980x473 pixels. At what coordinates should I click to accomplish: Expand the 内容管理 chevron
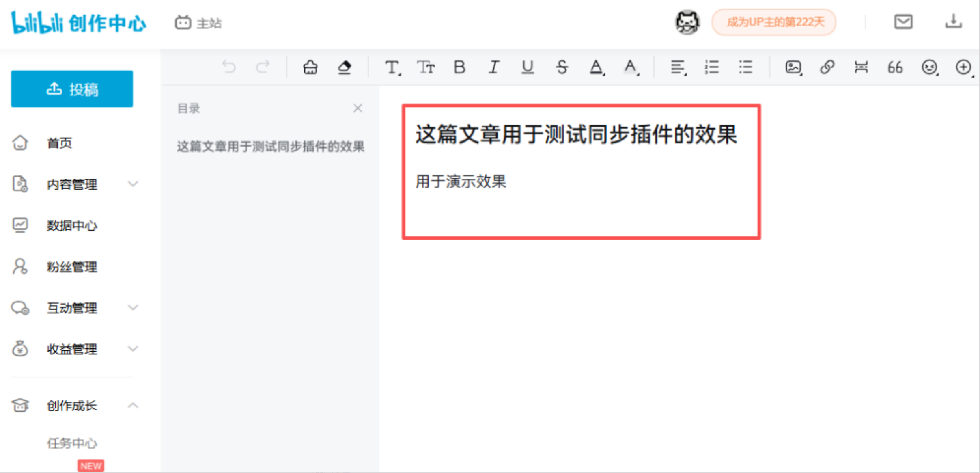pyautogui.click(x=133, y=184)
